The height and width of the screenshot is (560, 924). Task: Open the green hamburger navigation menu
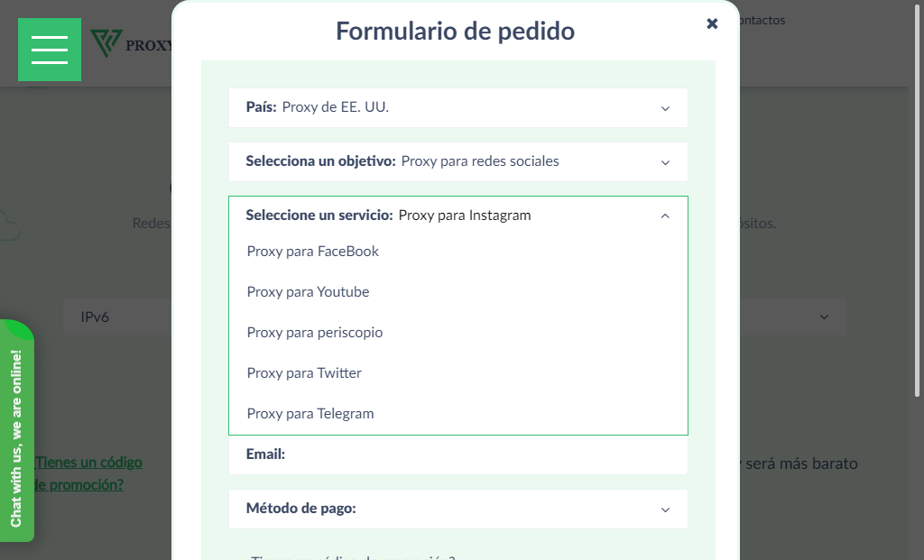tap(49, 49)
